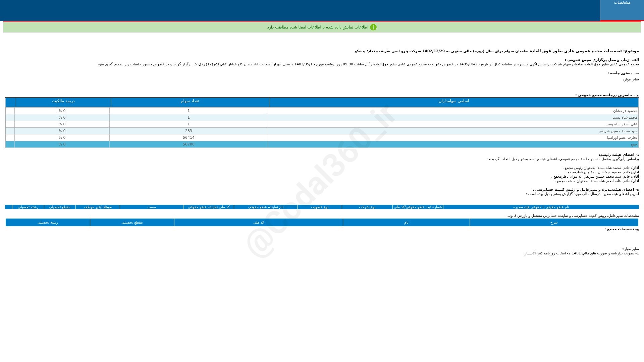Click share count value 283
Viewport: 644px width, 362px height.
click(189, 131)
